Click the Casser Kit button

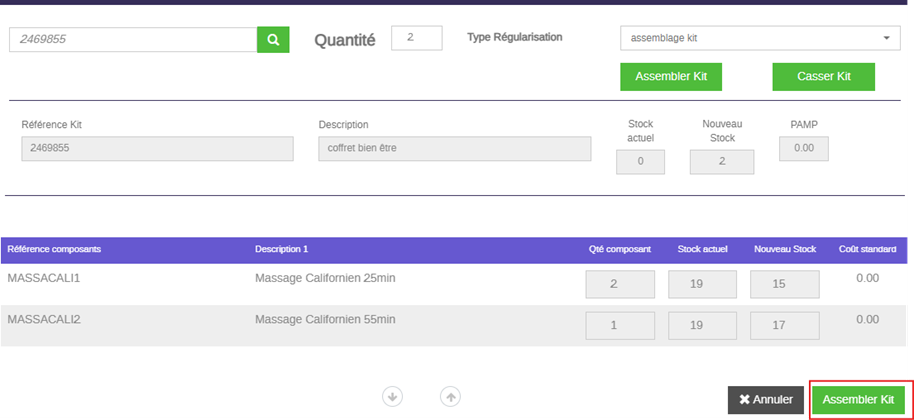(x=824, y=77)
